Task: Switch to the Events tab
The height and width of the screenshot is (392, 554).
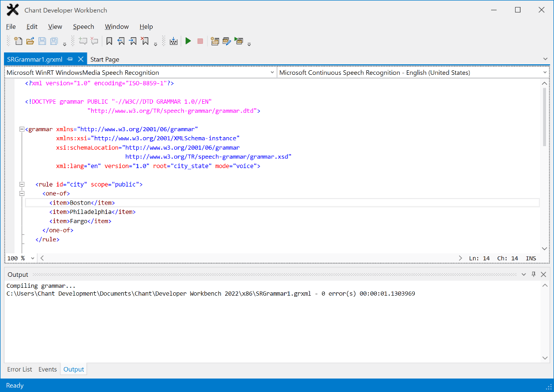Action: coord(47,370)
